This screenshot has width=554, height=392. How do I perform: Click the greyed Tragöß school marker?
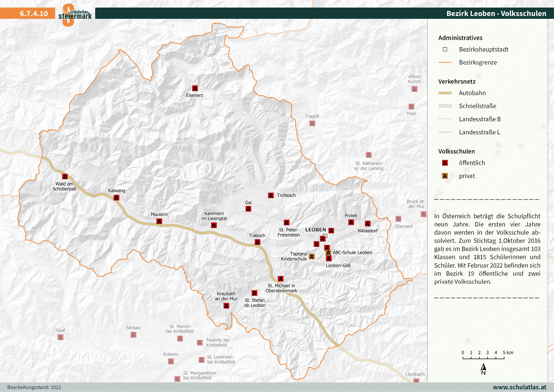coord(312,124)
